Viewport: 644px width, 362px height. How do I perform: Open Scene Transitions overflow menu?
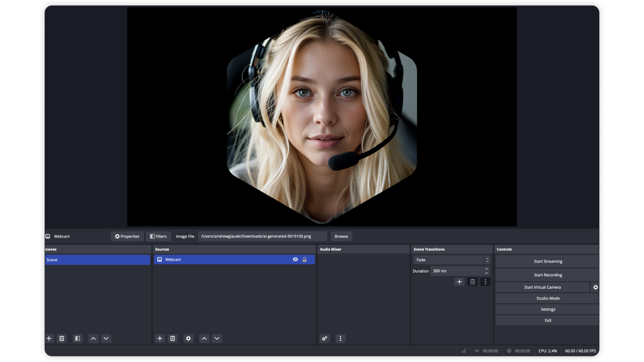(485, 282)
